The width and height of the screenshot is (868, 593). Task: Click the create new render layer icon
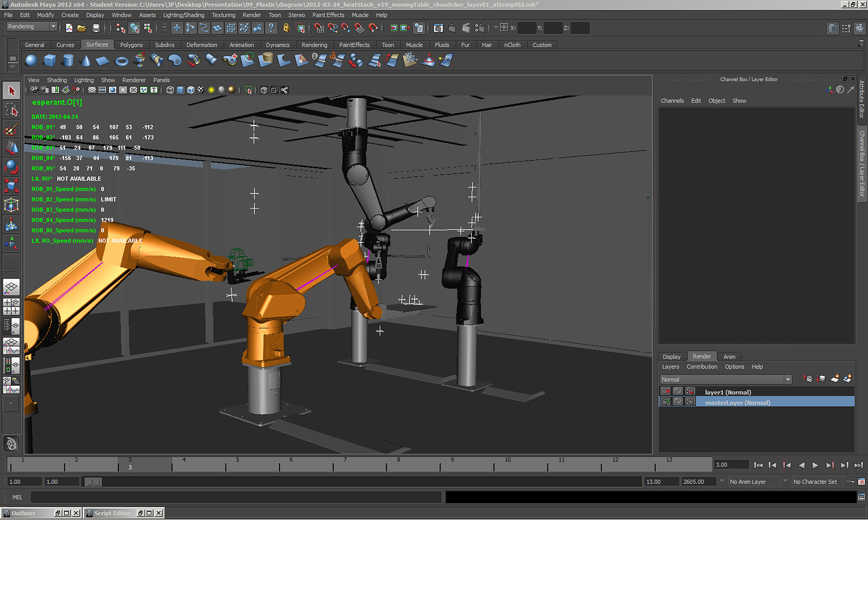coord(835,379)
